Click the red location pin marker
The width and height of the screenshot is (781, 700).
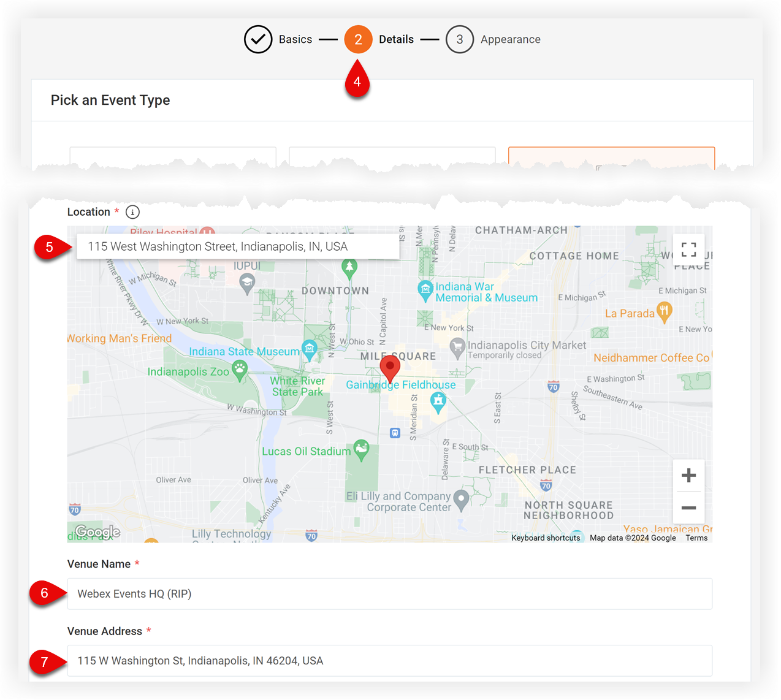(390, 369)
